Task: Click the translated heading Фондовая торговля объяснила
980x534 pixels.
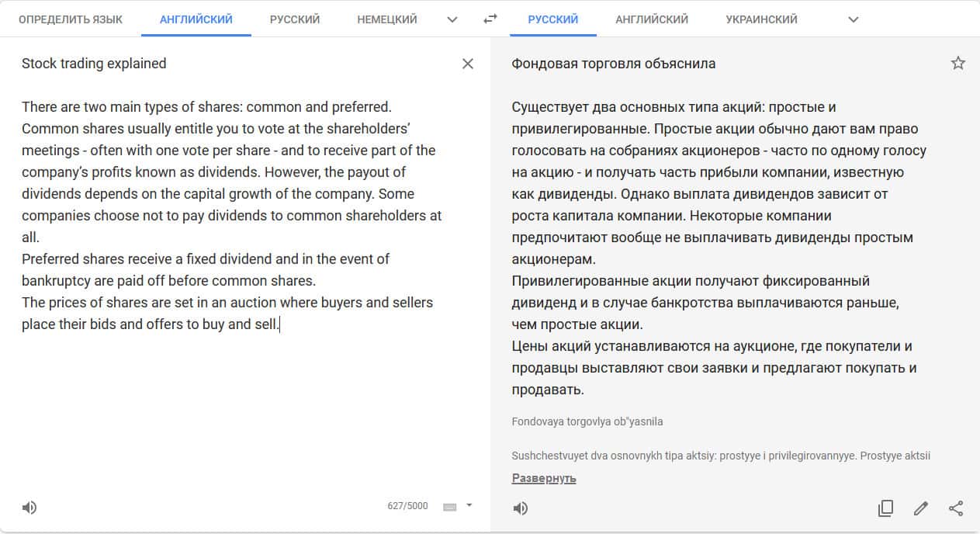Action: click(x=614, y=64)
